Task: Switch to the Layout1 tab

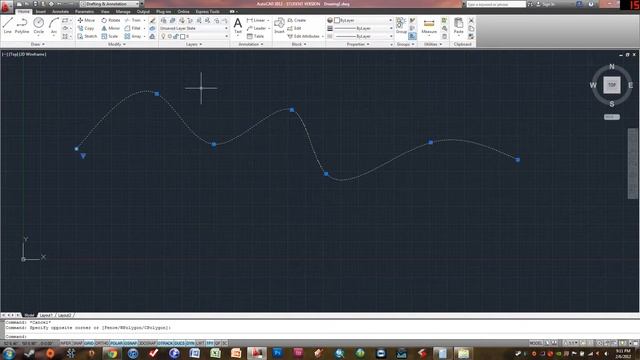Action: (x=46, y=315)
